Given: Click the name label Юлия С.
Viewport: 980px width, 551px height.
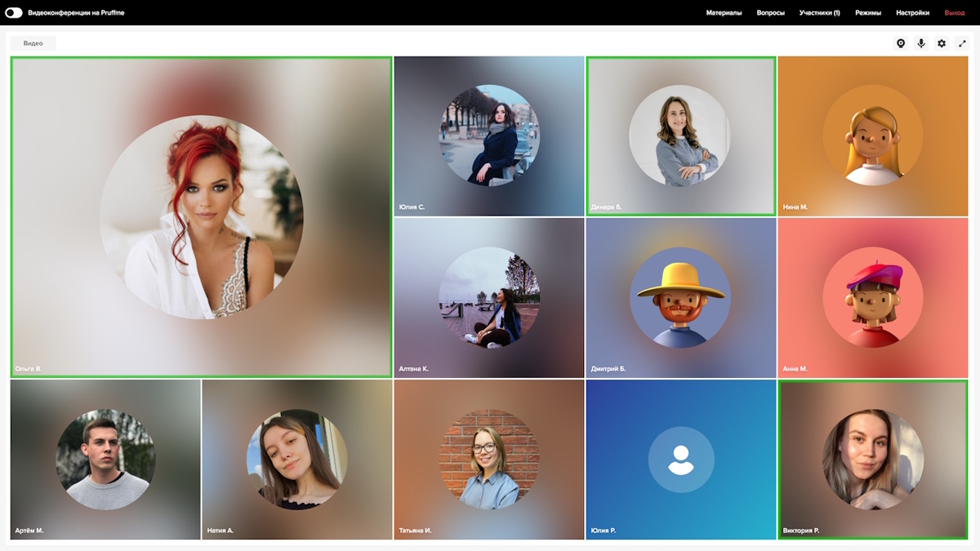Looking at the screenshot, I should (412, 207).
